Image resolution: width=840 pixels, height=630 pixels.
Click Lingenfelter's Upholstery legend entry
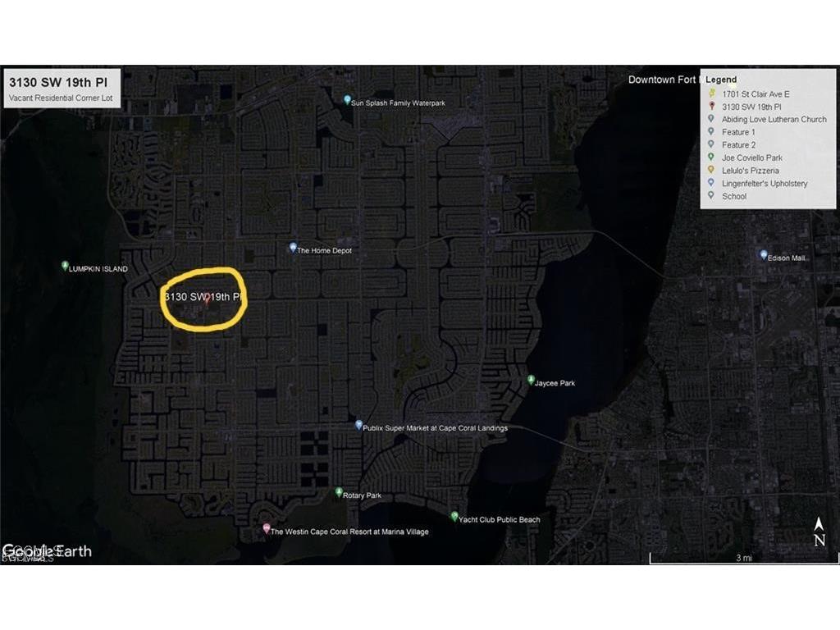tap(764, 184)
